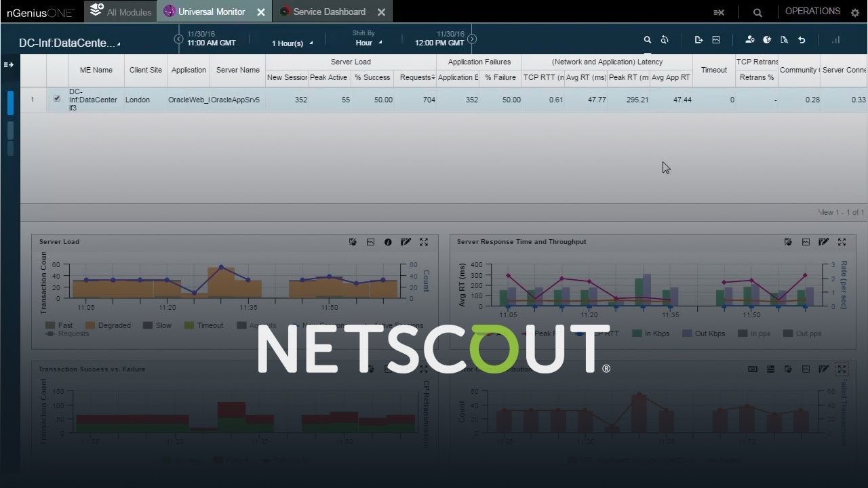Click the pie chart star icon in the toolbar
Screen dimensions: 868x488
[767, 40]
